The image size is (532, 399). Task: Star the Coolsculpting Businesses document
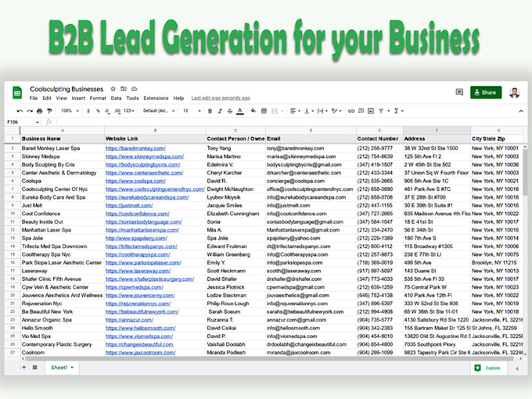113,89
